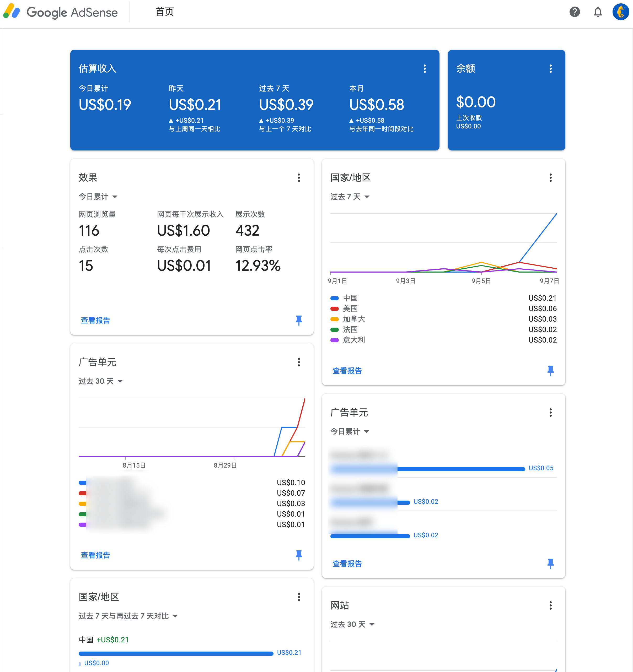Click the 本月 US$0.58 earnings value
This screenshot has width=633, height=672.
pyautogui.click(x=376, y=105)
